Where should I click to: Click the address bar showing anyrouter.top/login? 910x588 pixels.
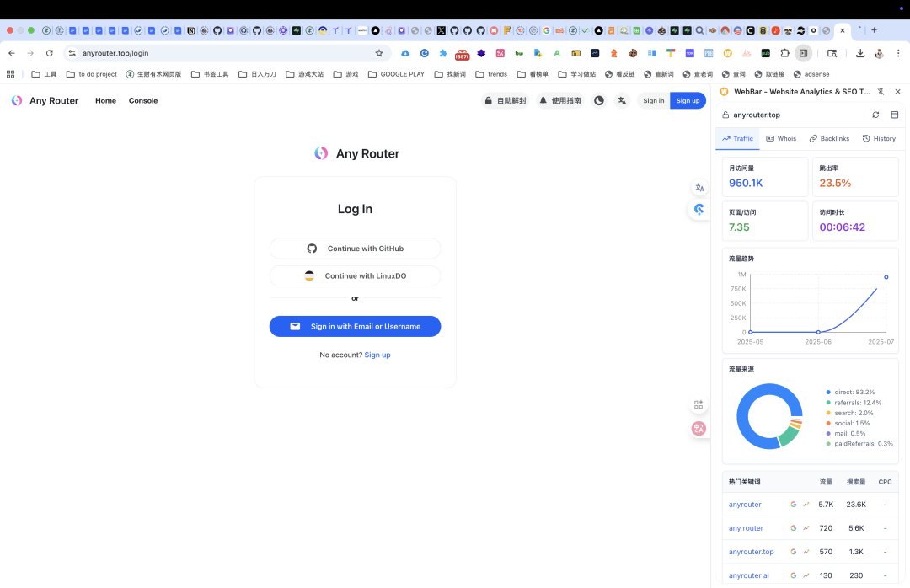(227, 53)
